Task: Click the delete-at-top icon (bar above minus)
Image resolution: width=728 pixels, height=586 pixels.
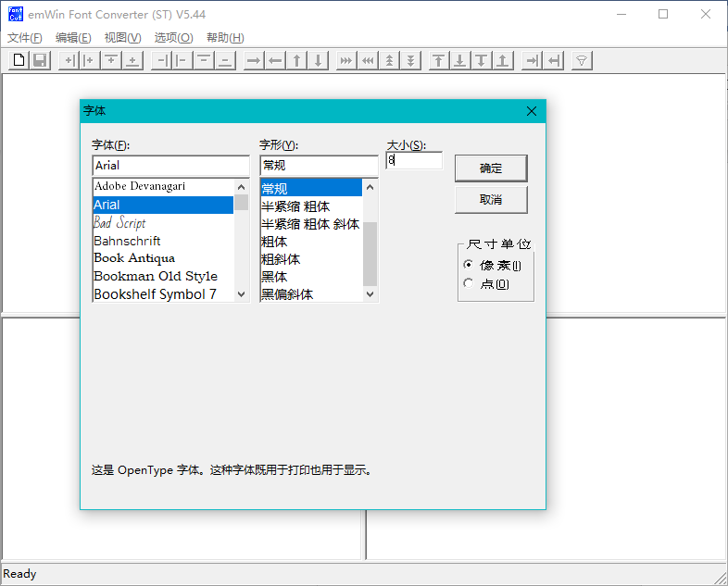Action: click(204, 60)
